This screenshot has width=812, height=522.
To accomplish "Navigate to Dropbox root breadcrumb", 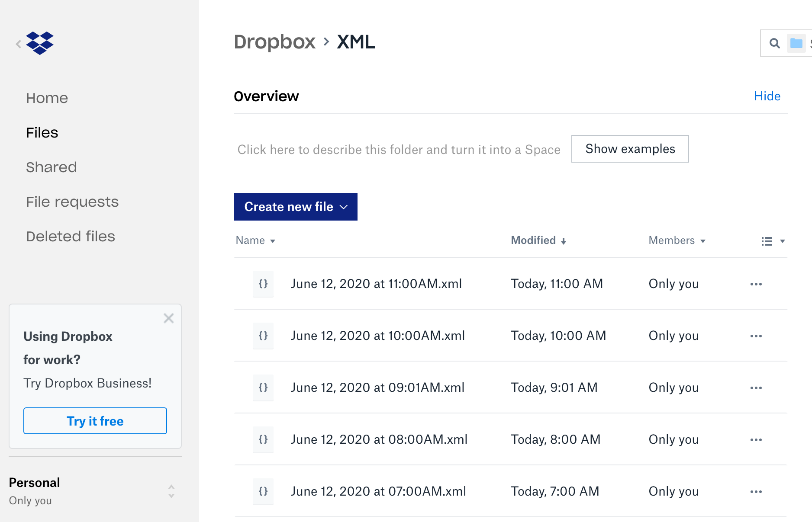I will coord(275,42).
